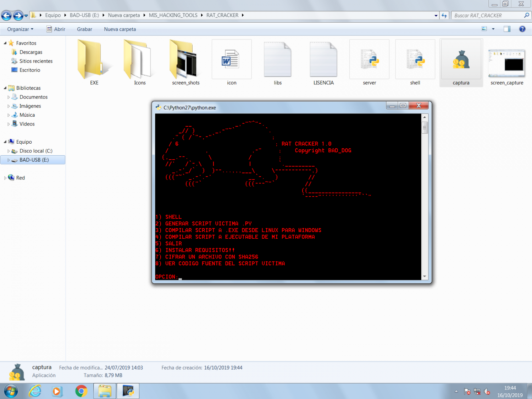Select Sitios recientes in the sidebar
Screen dimensions: 532x399
click(x=36, y=61)
